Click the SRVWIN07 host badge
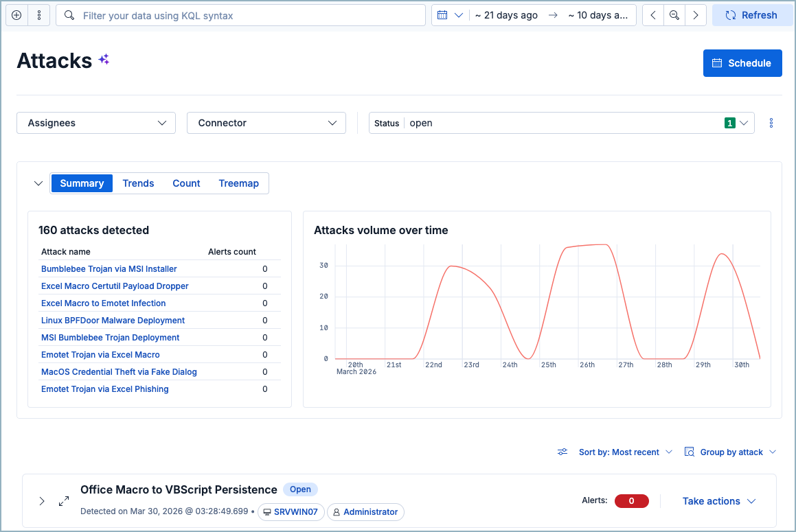Image resolution: width=796 pixels, height=532 pixels. (291, 511)
